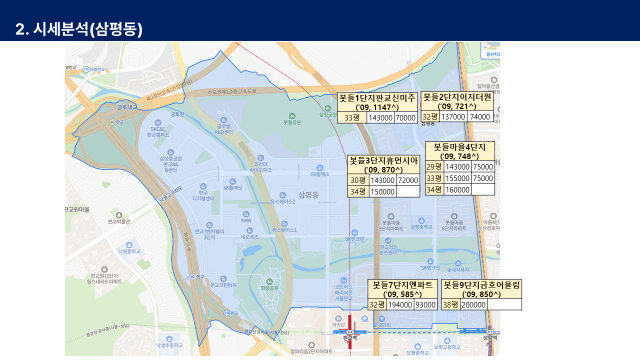Click the 34평 row in 봇들마을4단지 table
Image resolution: width=640 pixels, height=360 pixels.
[460, 190]
